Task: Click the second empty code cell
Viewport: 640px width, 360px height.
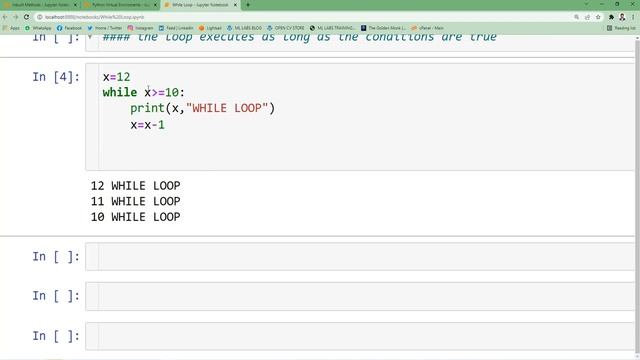Action: click(x=360, y=296)
